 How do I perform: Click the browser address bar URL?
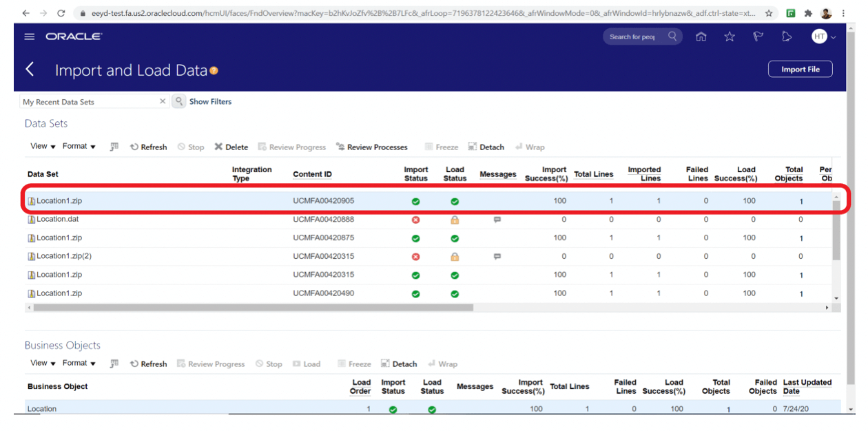pos(423,13)
